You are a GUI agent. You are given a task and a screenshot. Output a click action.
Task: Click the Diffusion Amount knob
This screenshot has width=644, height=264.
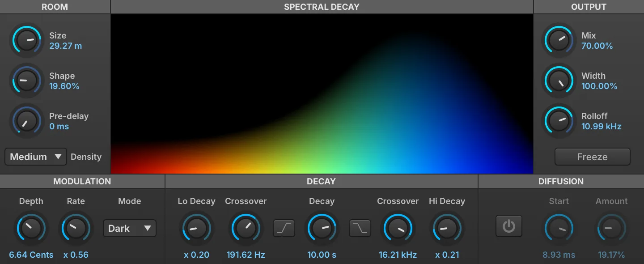click(611, 228)
